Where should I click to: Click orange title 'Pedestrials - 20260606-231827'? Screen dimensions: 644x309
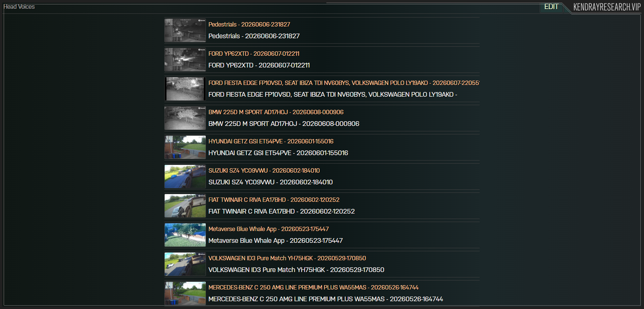pos(249,25)
